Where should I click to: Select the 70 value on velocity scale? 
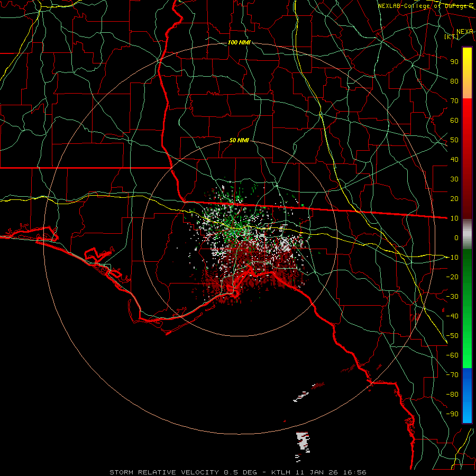coord(454,101)
